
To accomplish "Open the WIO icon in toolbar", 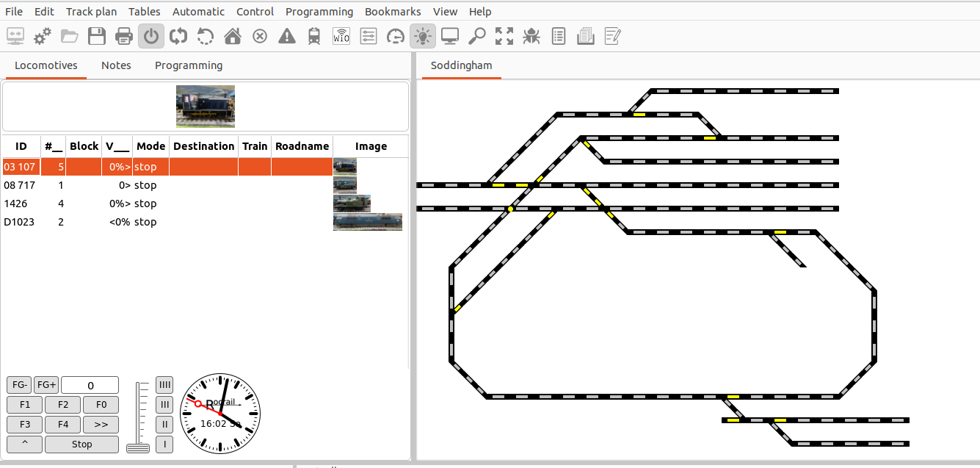I will pos(341,36).
